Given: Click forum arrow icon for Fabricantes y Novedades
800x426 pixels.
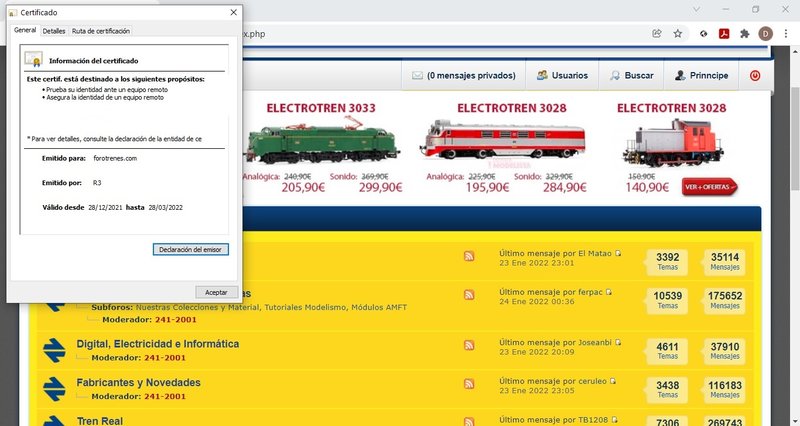Looking at the screenshot, I should [54, 389].
